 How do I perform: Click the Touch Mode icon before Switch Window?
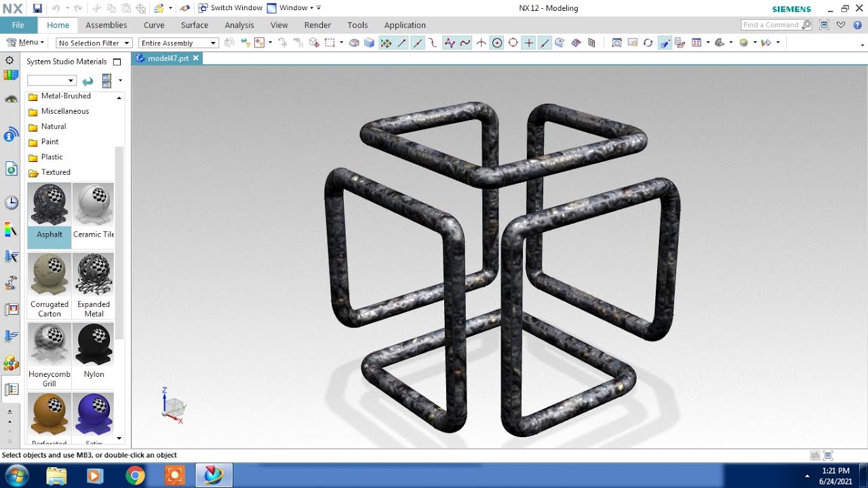coord(184,8)
